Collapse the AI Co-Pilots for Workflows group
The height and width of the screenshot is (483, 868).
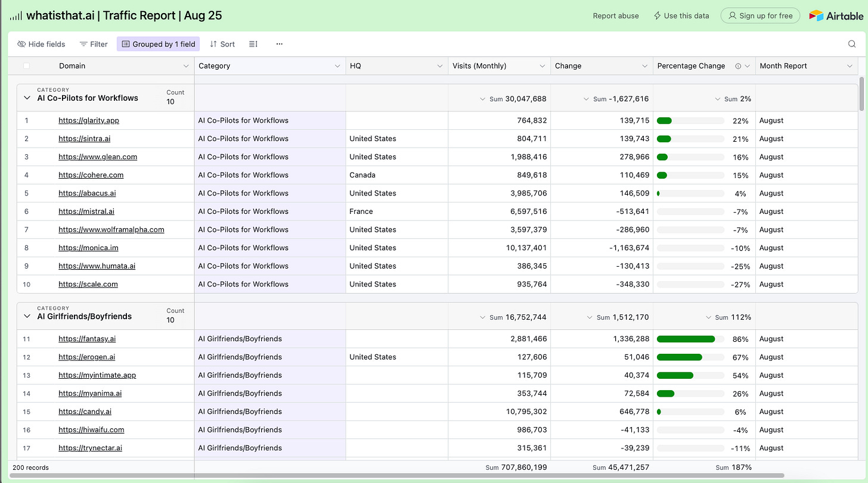pyautogui.click(x=27, y=98)
